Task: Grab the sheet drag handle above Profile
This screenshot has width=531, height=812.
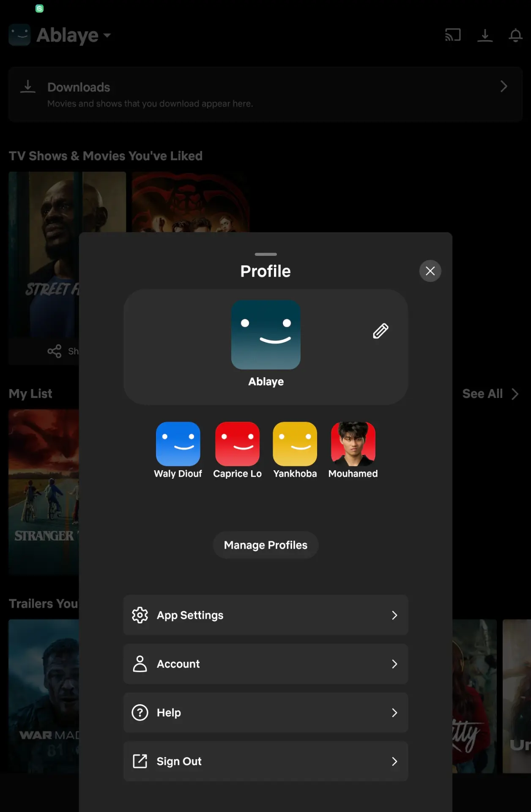Action: click(265, 254)
